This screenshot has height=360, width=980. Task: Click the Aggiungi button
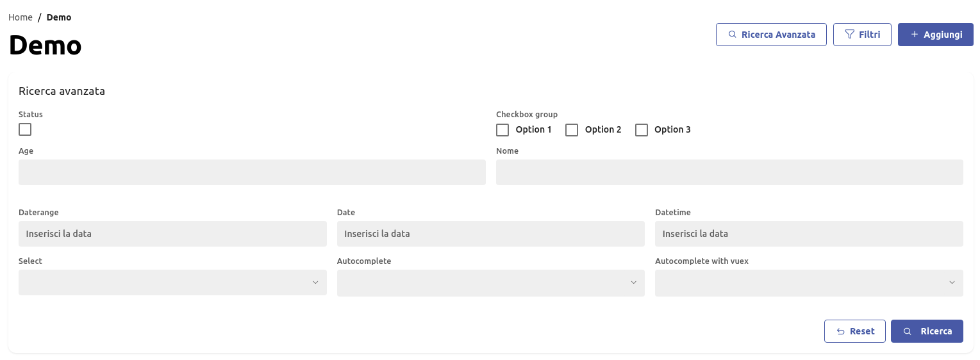pos(935,35)
